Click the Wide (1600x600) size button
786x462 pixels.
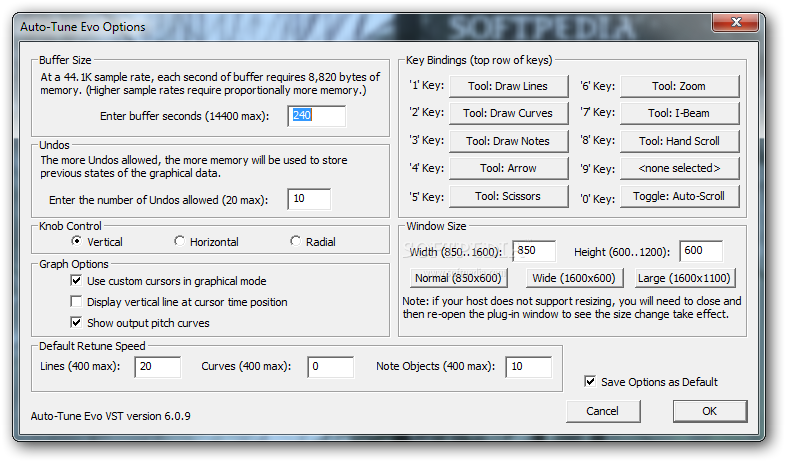(x=574, y=278)
